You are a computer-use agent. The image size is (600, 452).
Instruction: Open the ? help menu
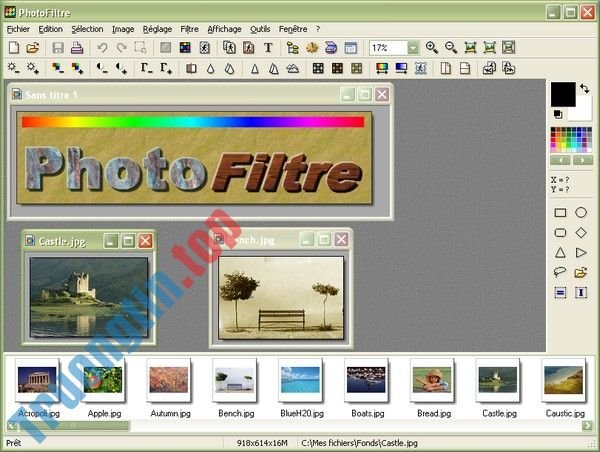(x=318, y=29)
